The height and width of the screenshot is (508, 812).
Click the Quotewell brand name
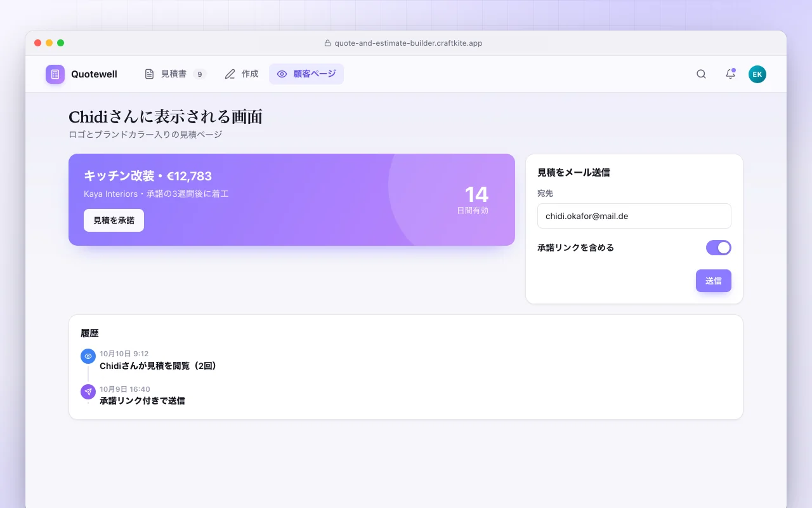pyautogui.click(x=94, y=74)
